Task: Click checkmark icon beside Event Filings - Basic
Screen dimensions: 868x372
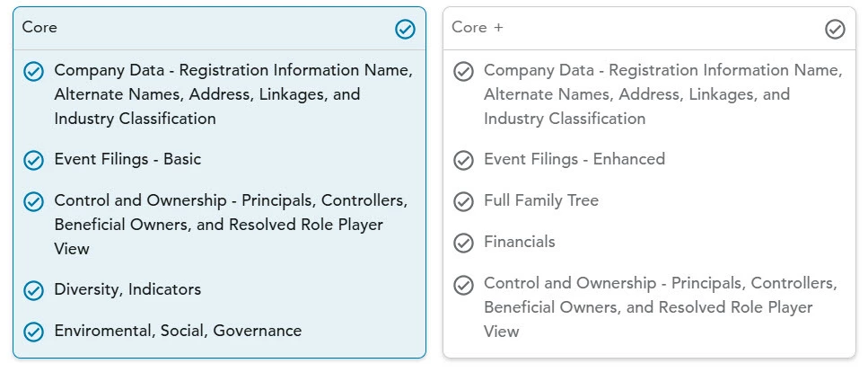Action: tap(33, 160)
